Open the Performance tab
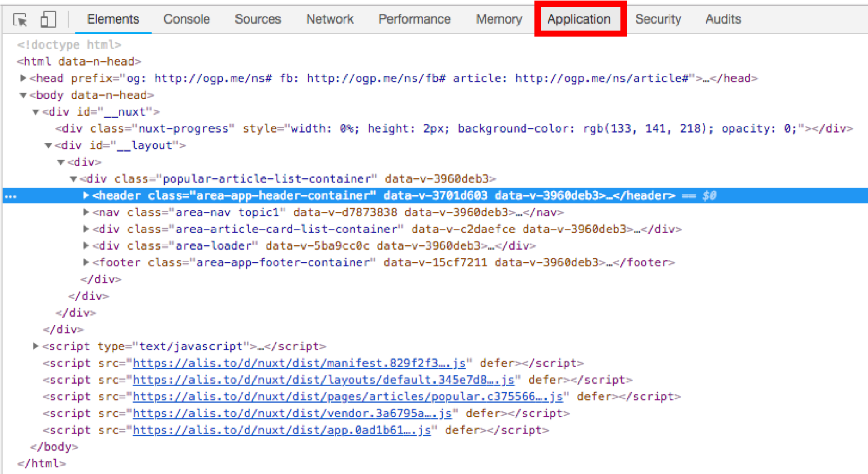The height and width of the screenshot is (474, 868). click(x=414, y=19)
